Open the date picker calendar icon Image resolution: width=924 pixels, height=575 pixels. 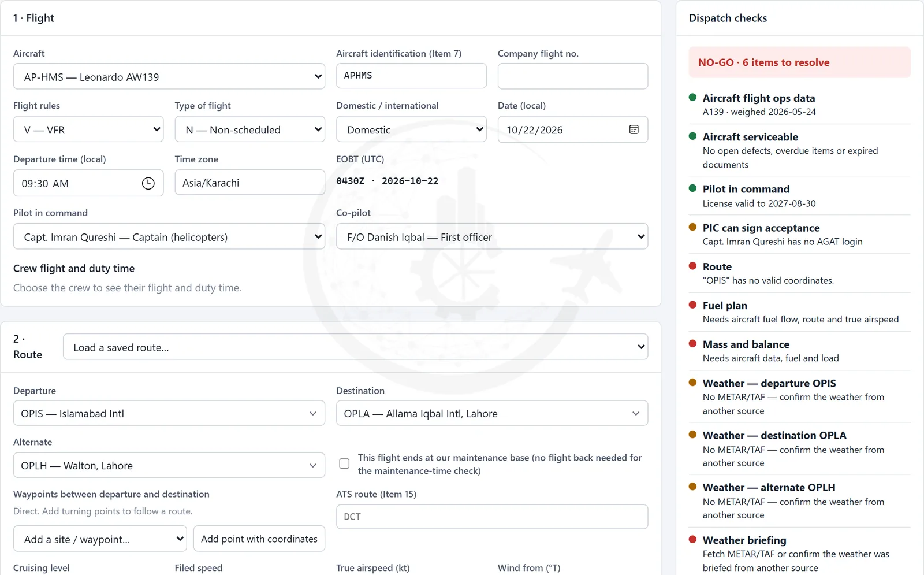click(x=634, y=129)
